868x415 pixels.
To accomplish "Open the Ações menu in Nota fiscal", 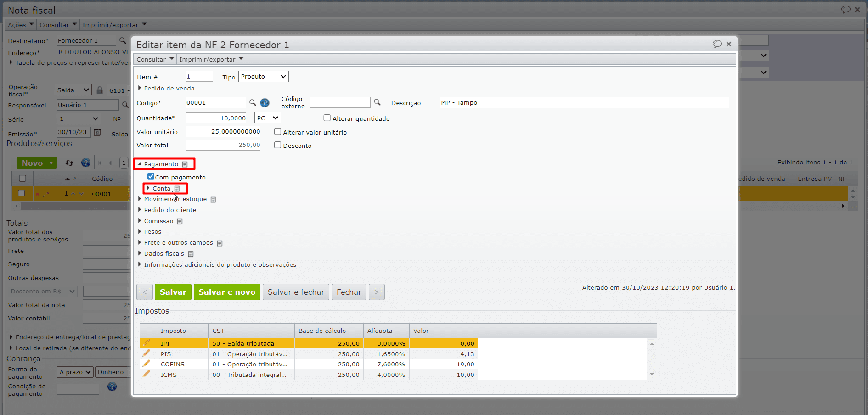I will click(x=21, y=25).
